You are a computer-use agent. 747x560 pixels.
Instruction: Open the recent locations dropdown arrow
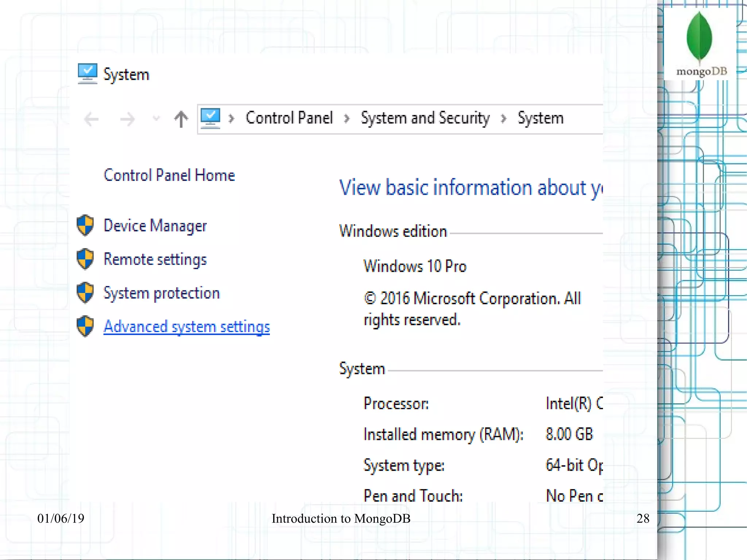[156, 118]
